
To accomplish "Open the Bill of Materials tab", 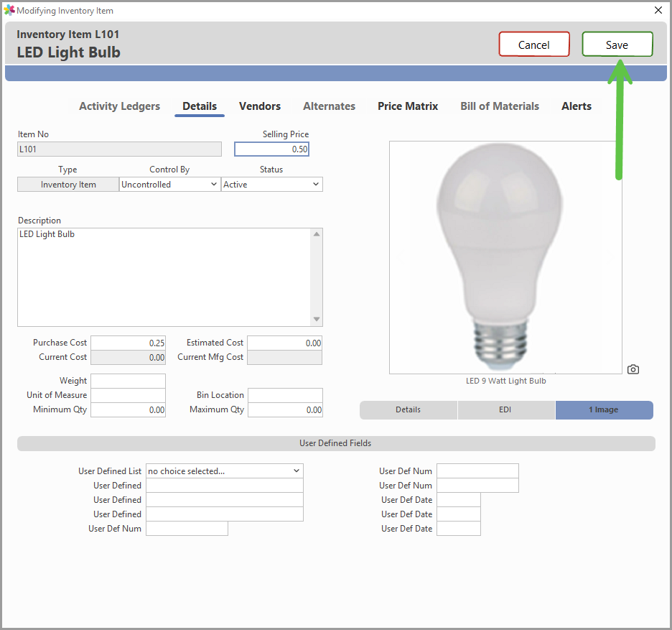I will [x=500, y=106].
